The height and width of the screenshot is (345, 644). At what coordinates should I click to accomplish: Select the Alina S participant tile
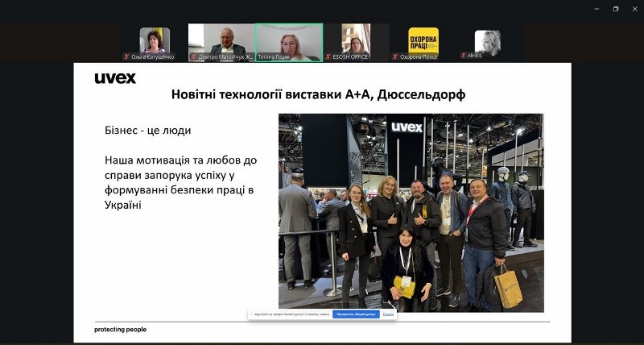[488, 44]
